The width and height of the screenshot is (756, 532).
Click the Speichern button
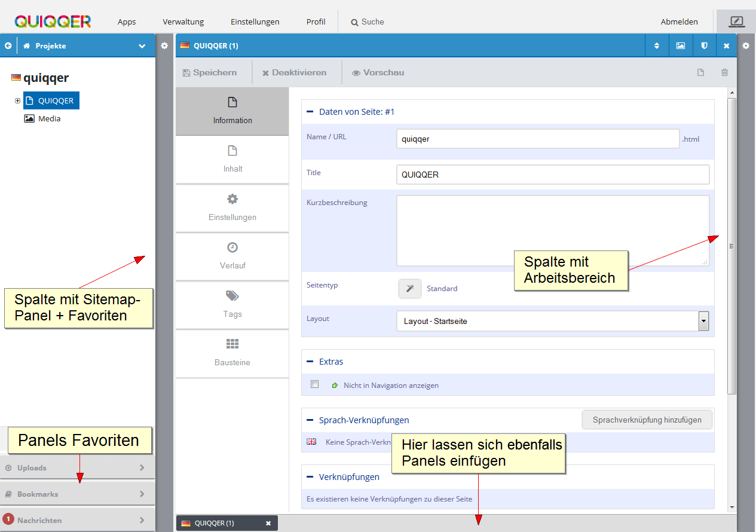209,72
